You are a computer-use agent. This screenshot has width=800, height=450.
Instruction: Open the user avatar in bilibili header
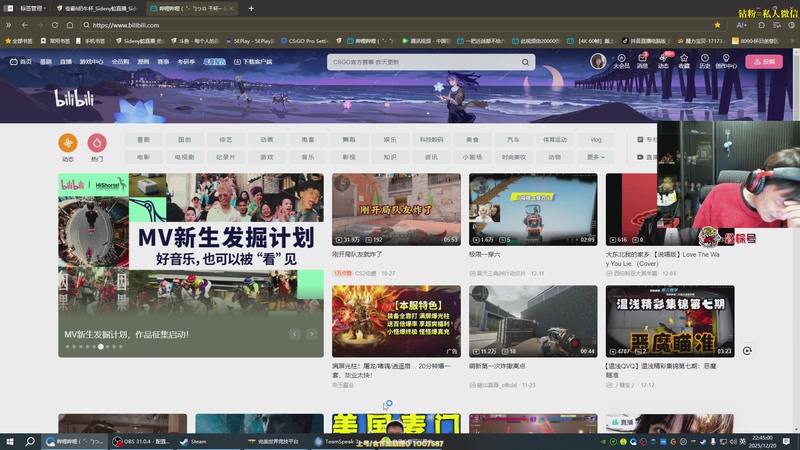[x=598, y=61]
